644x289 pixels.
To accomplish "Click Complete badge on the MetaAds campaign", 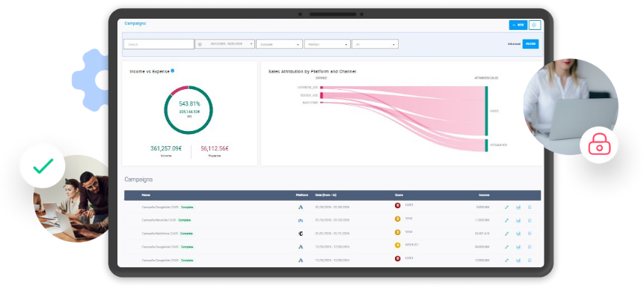I will [x=185, y=220].
